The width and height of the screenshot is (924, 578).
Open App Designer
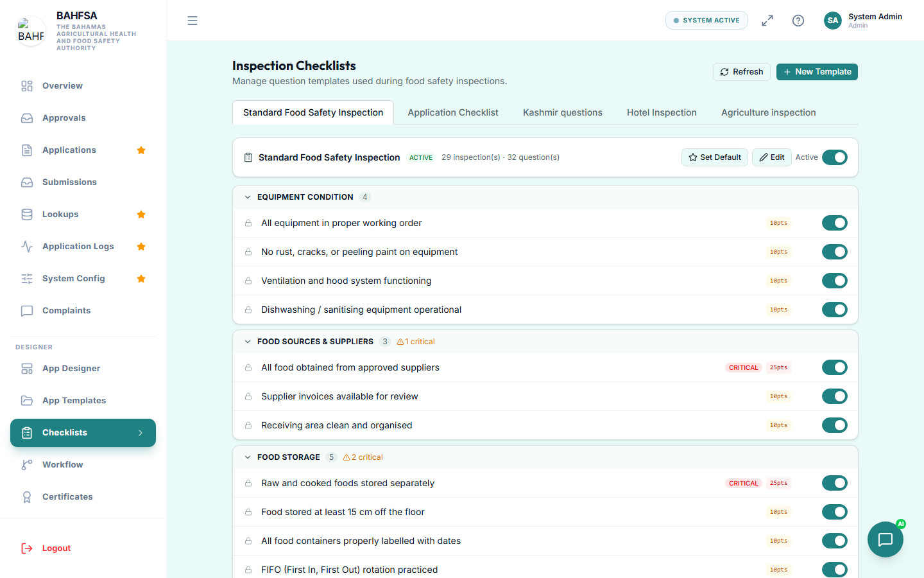click(x=83, y=369)
